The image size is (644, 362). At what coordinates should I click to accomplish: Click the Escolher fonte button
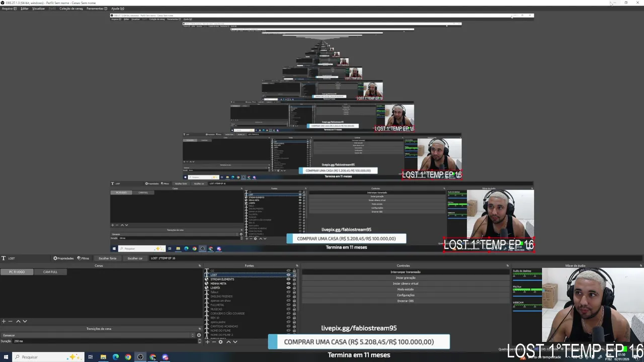point(107,258)
